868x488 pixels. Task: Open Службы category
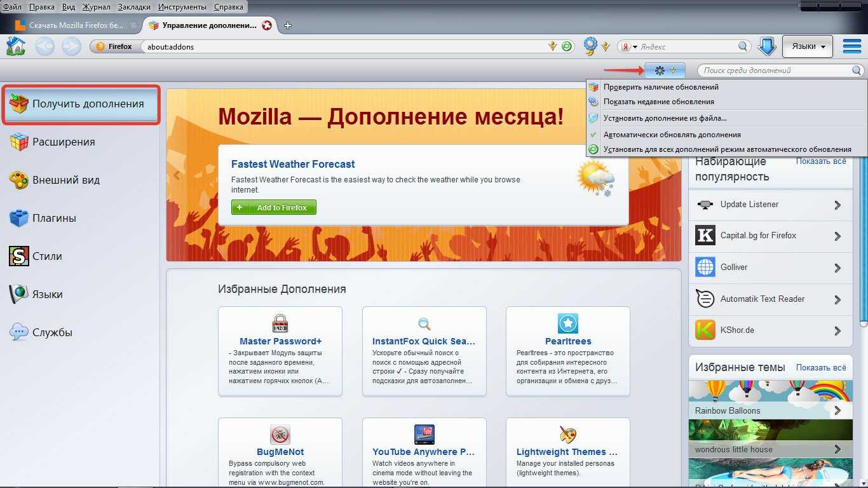(79, 332)
